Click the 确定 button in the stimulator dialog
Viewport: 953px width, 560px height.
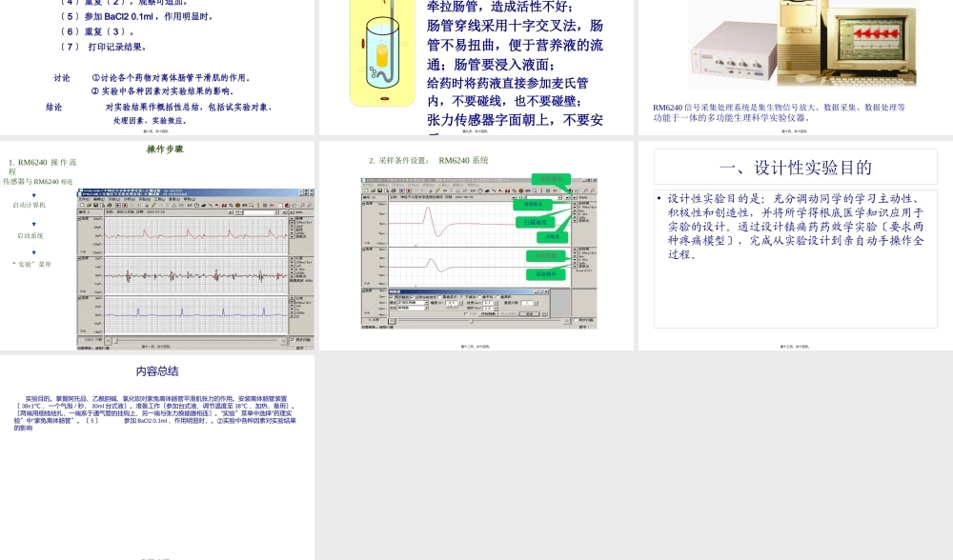coord(531,312)
